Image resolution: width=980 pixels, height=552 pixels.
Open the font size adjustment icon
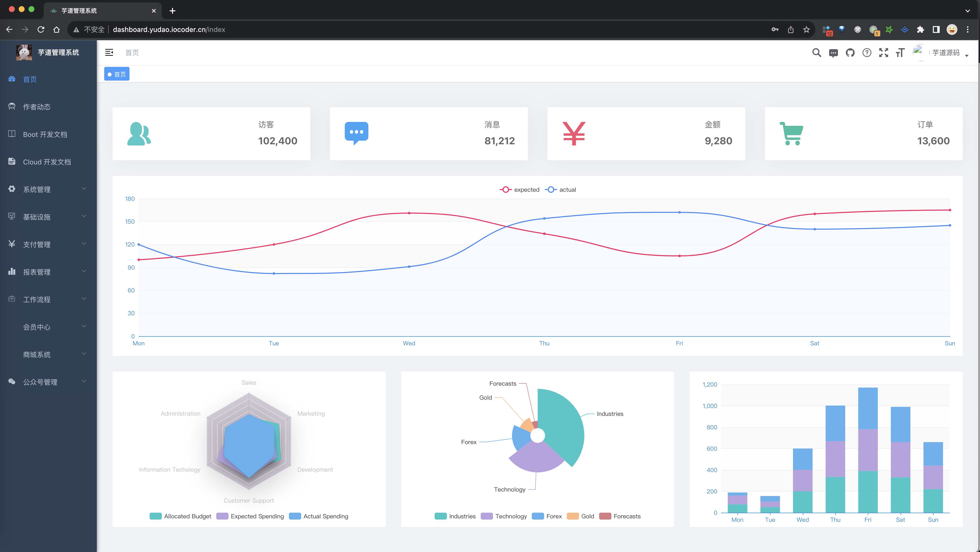click(900, 53)
